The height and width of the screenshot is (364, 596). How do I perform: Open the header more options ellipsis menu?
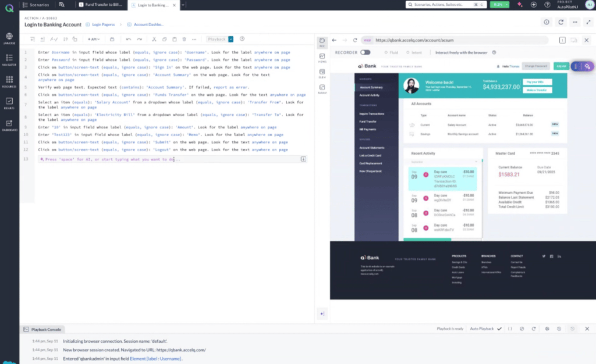(x=575, y=22)
